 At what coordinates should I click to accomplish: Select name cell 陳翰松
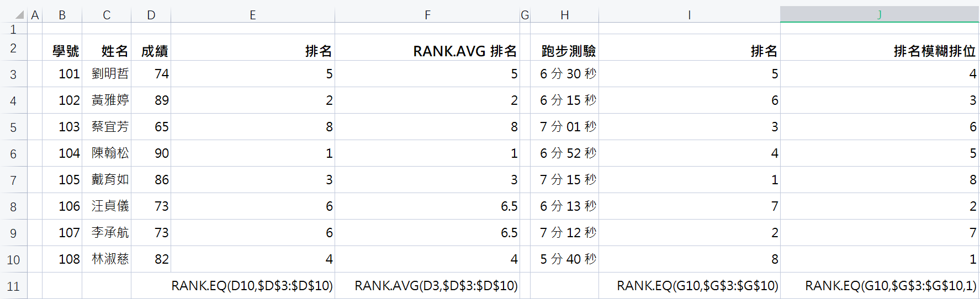[x=107, y=153]
